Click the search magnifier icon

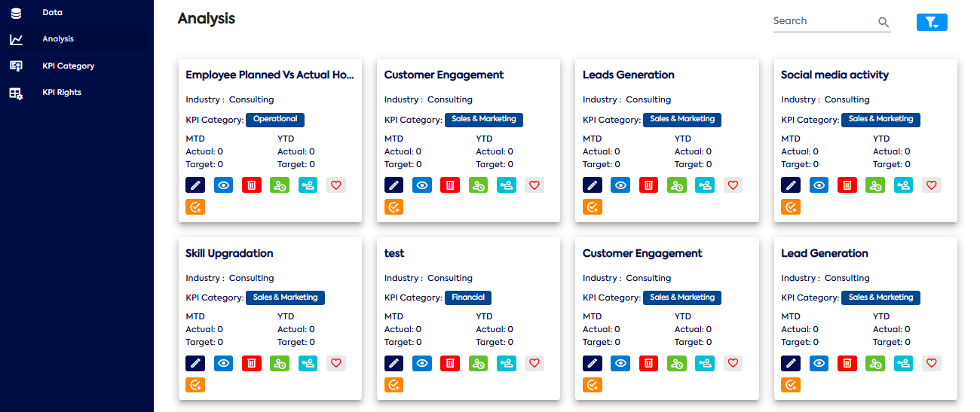[x=884, y=23]
